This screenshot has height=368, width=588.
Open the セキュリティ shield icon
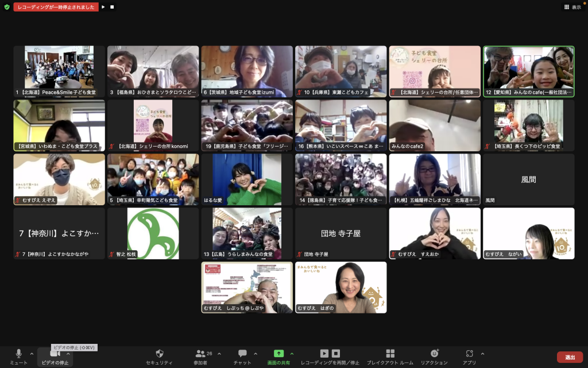pyautogui.click(x=159, y=354)
